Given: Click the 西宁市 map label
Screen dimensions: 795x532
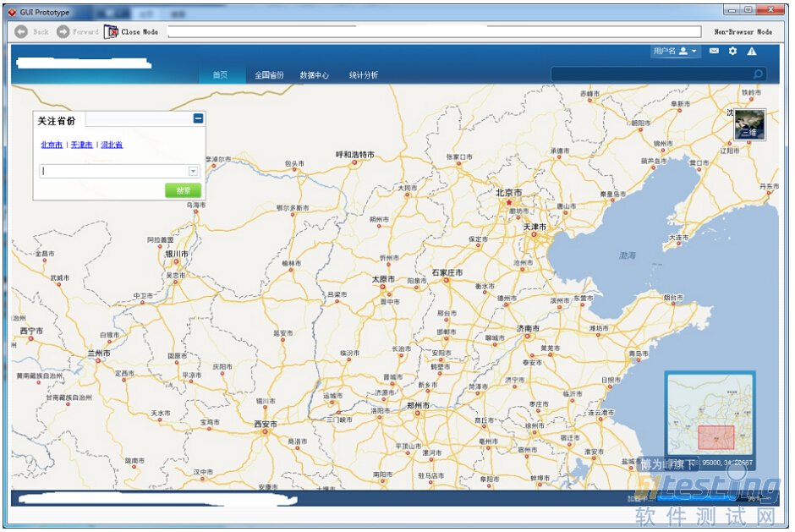Looking at the screenshot, I should click(x=31, y=331).
